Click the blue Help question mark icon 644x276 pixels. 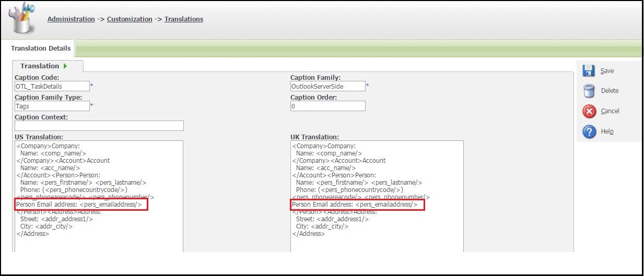point(589,131)
